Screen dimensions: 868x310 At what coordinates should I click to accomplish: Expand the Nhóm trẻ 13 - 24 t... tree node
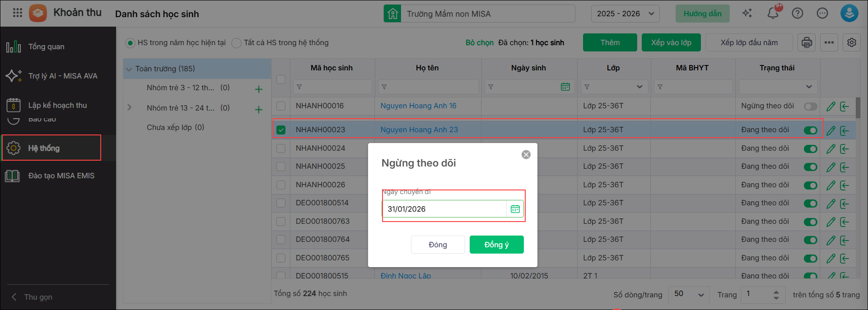[130, 107]
